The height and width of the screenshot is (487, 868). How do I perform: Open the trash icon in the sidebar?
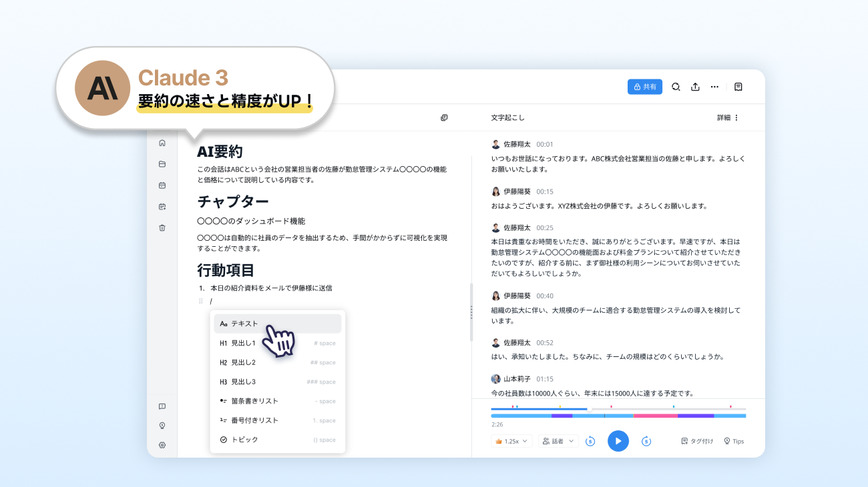tap(162, 227)
